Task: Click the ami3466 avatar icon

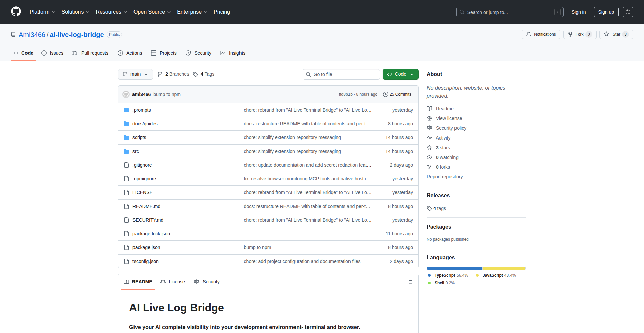Action: [x=126, y=94]
